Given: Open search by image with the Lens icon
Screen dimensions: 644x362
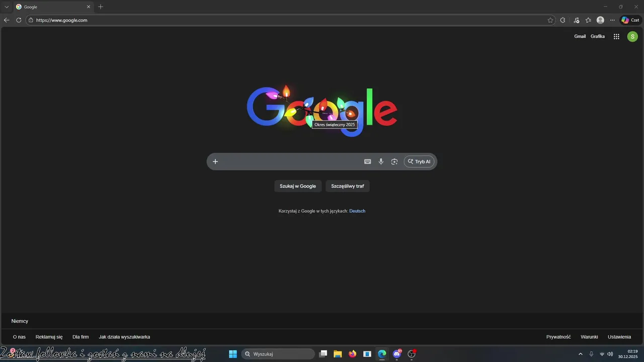Looking at the screenshot, I should 394,161.
